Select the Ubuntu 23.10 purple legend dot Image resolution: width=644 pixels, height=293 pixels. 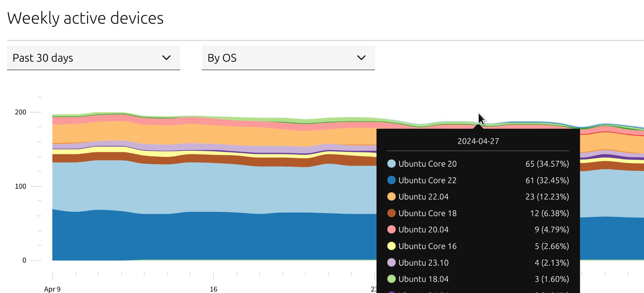[x=391, y=262]
